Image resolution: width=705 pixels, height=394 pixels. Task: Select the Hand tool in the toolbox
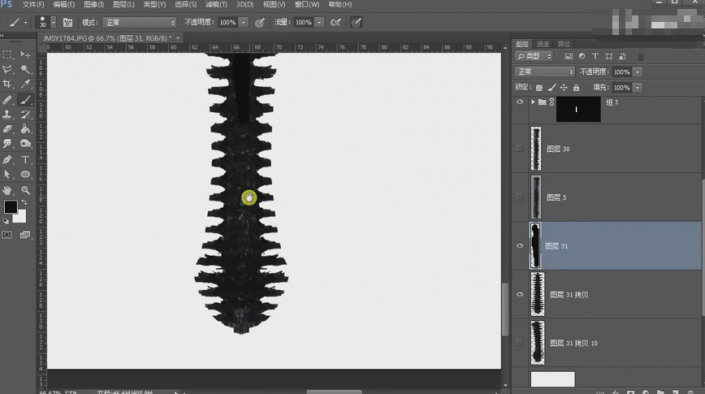(7, 190)
